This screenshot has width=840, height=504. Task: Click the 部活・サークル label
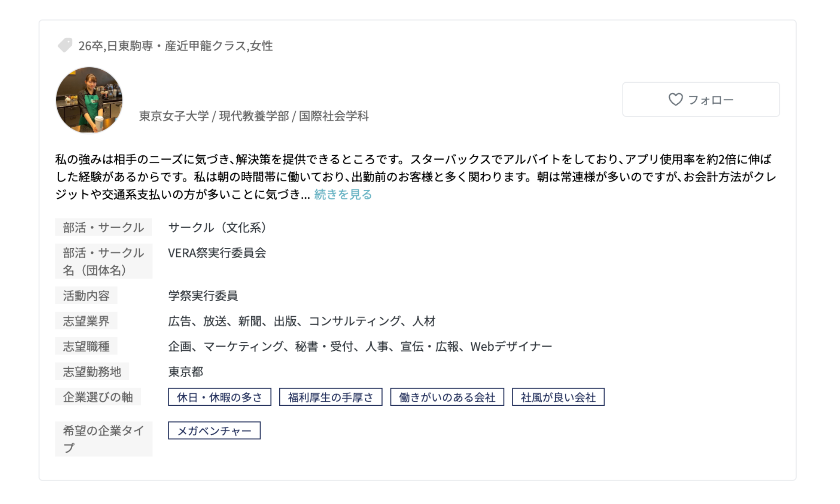(103, 227)
